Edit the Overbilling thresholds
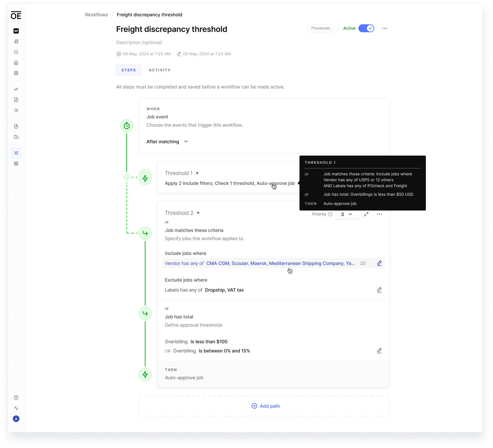The width and height of the screenshot is (493, 448). (379, 351)
